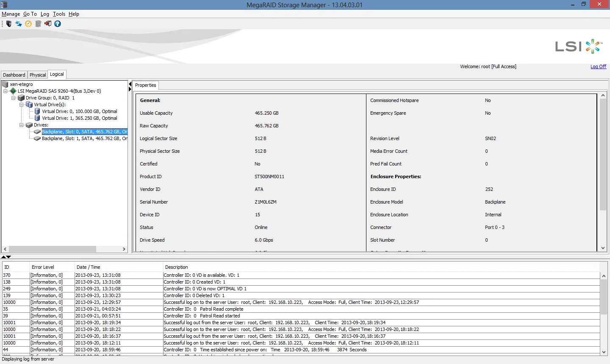Click properties scrollbar up arrow

click(x=603, y=96)
